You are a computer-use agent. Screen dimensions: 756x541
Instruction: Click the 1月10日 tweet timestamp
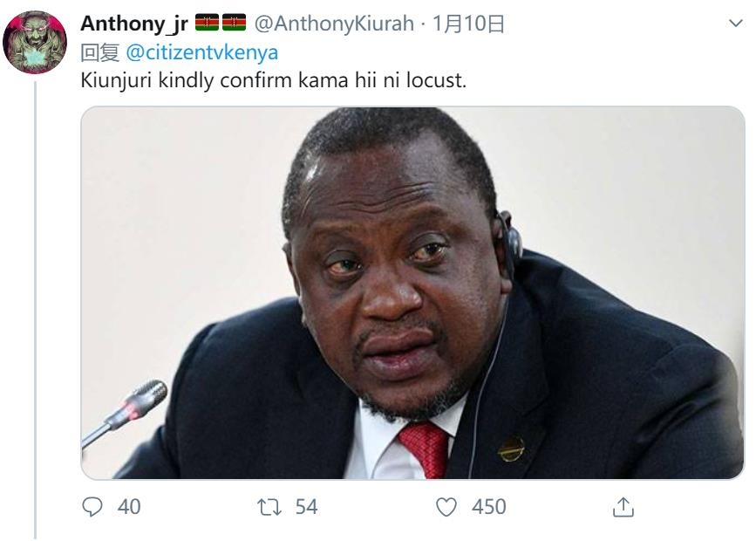coord(467,24)
